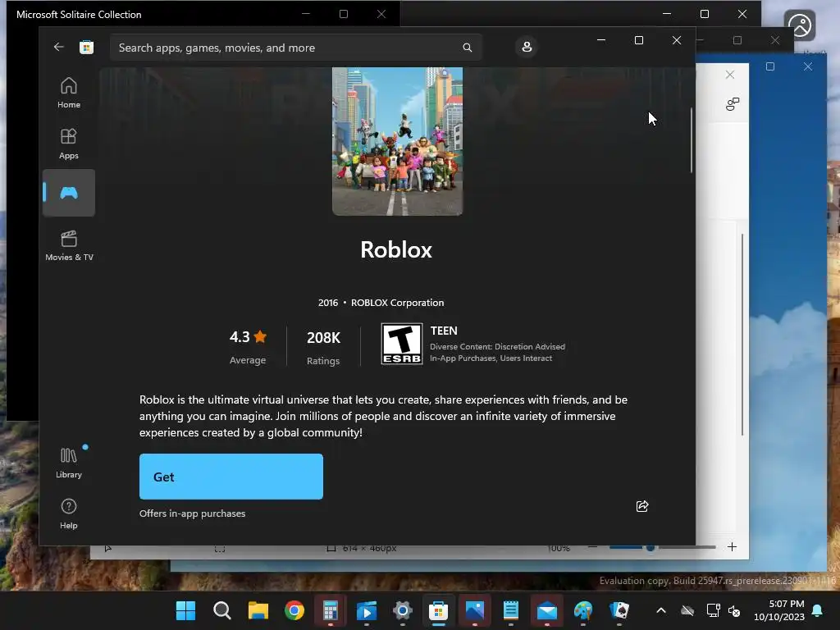Open the Apps section in the sidebar

[69, 144]
